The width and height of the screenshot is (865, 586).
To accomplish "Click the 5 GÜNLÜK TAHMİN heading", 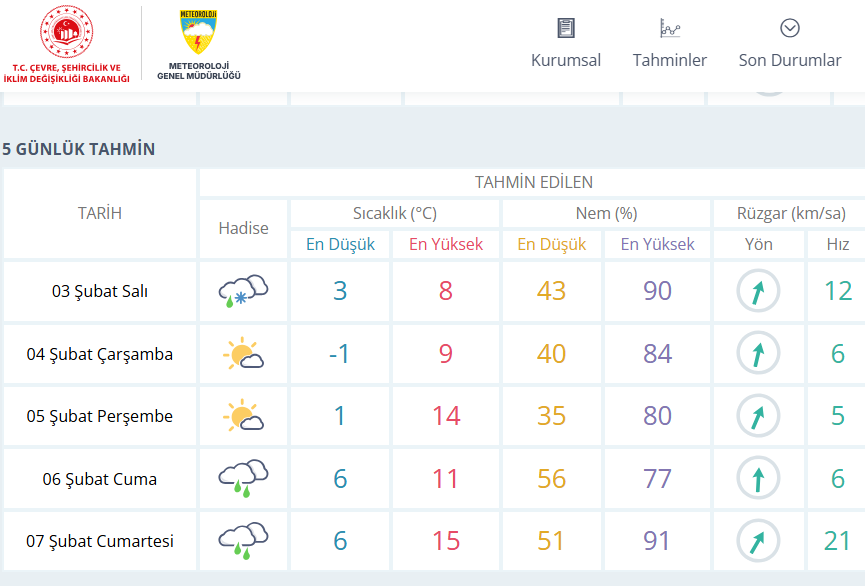I will pyautogui.click(x=79, y=149).
